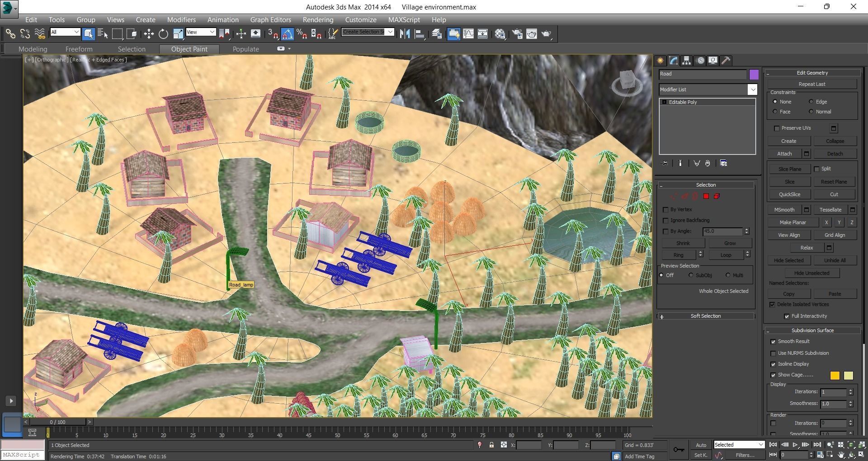Collapse the Edit Geometry rollout
868x461 pixels.
pos(812,73)
